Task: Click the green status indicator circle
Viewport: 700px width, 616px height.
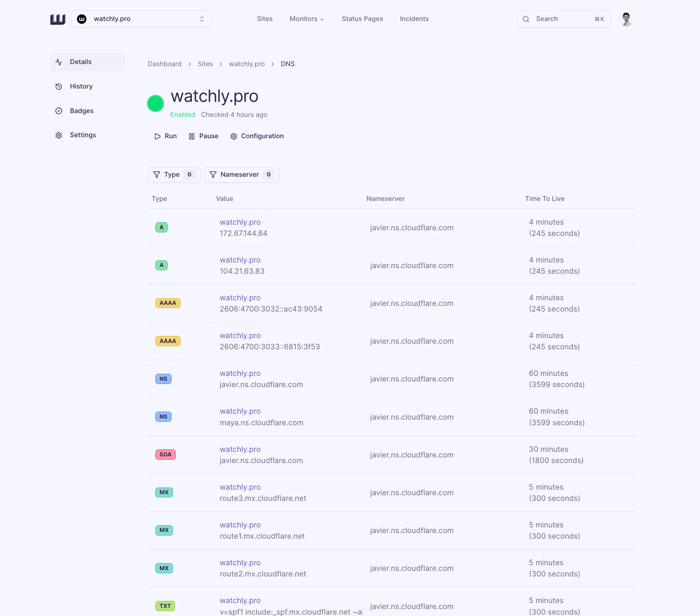Action: 155,103
